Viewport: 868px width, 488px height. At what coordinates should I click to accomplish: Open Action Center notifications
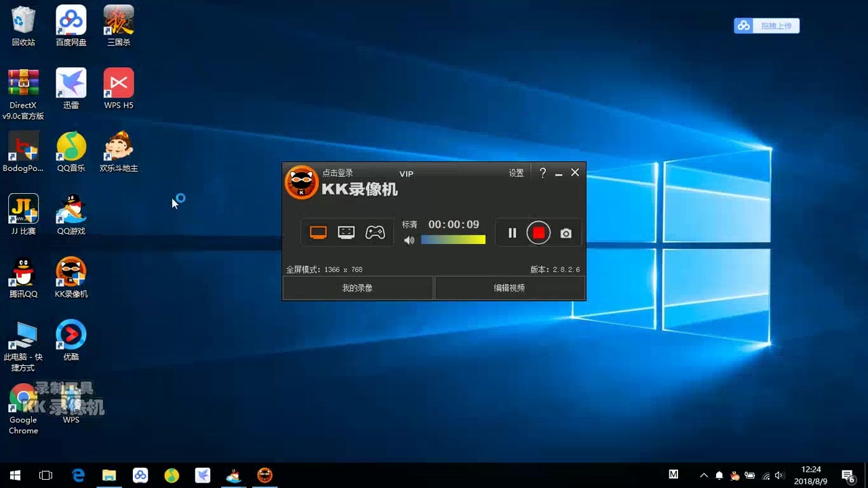(848, 476)
